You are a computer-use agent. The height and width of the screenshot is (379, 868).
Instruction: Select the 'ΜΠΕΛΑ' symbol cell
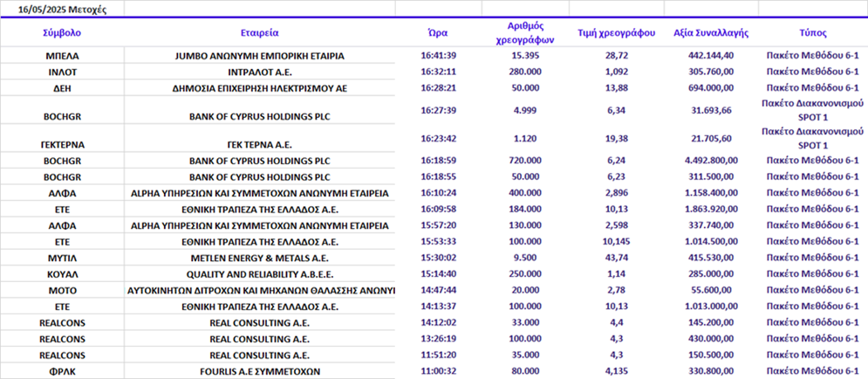click(62, 56)
